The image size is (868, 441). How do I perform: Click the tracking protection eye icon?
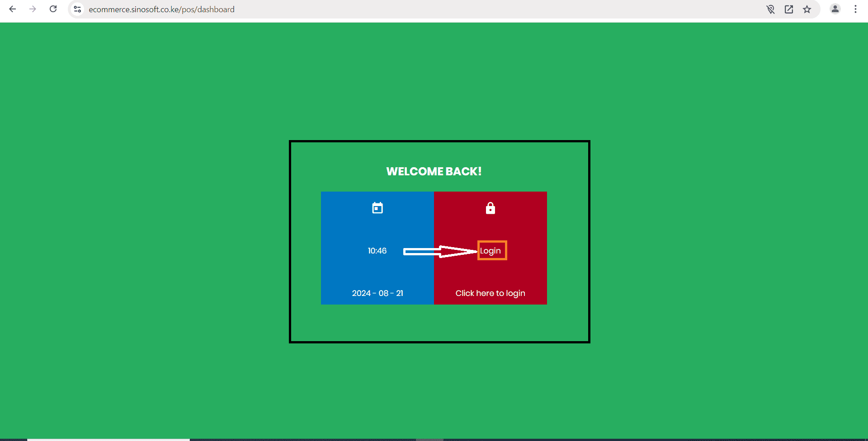pyautogui.click(x=770, y=9)
